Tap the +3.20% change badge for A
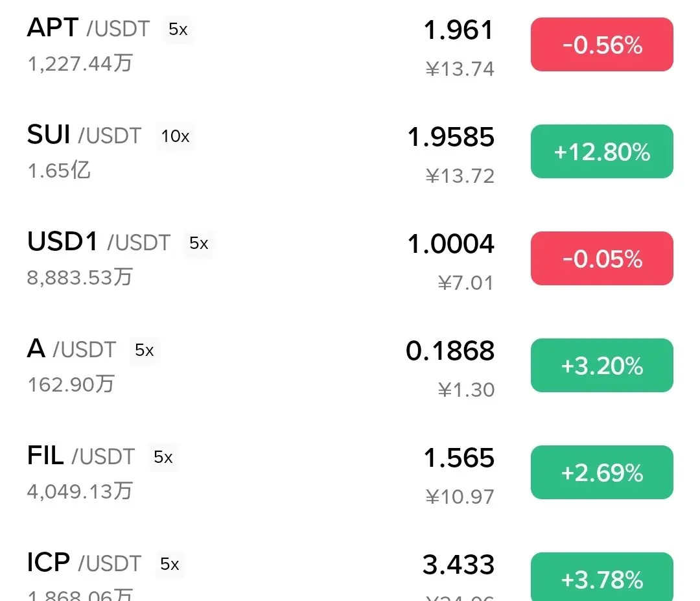 pos(601,365)
